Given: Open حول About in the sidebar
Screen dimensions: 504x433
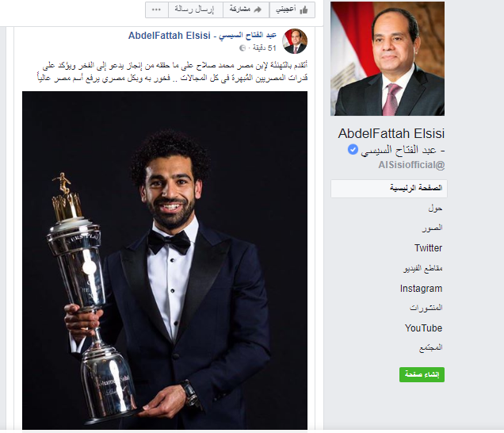Looking at the screenshot, I should [x=435, y=209].
